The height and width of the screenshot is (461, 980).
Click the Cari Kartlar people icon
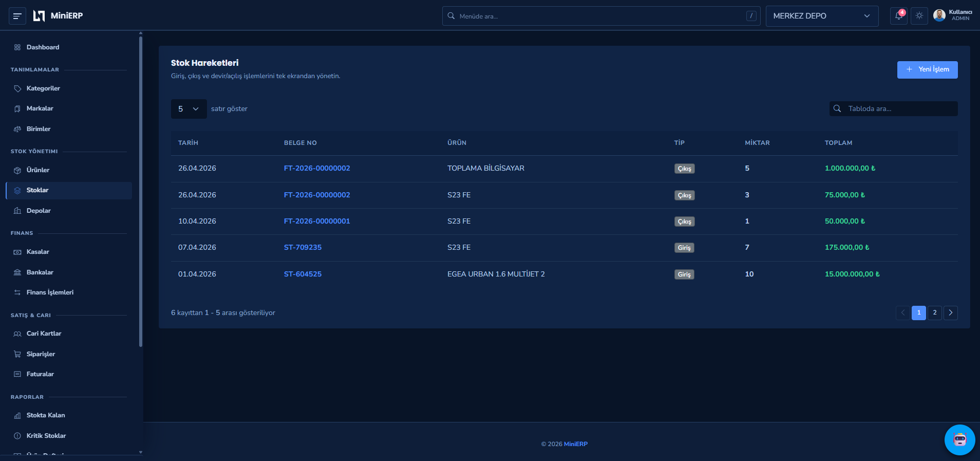coord(17,334)
